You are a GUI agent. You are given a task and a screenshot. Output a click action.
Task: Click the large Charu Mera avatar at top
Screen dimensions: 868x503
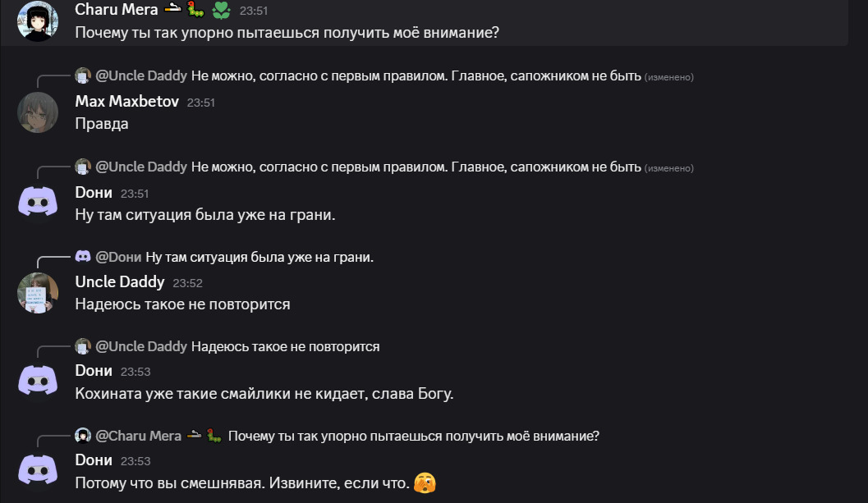(38, 21)
